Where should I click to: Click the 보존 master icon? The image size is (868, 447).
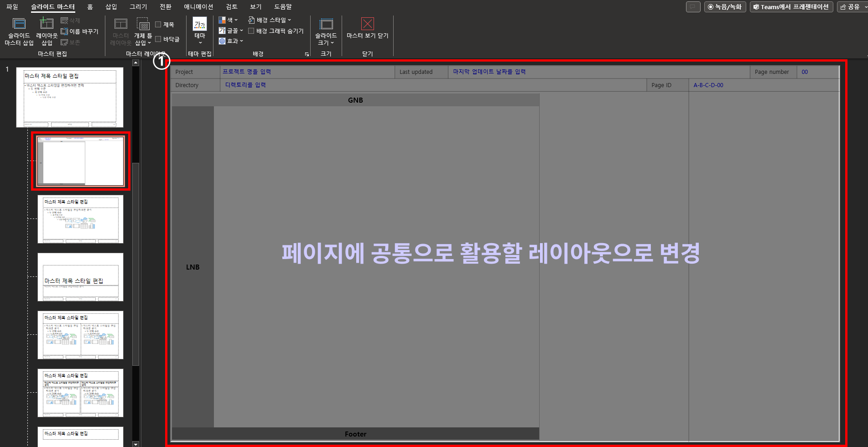[70, 42]
